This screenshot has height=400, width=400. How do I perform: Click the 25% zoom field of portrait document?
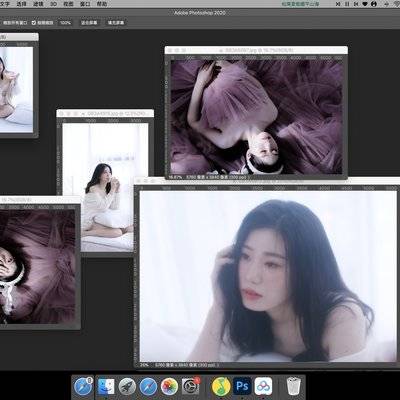(144, 365)
